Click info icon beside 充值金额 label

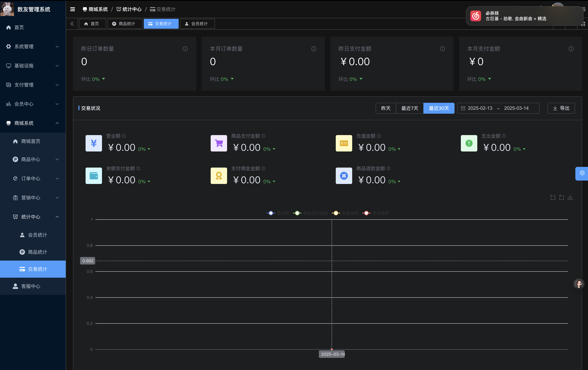click(x=379, y=136)
